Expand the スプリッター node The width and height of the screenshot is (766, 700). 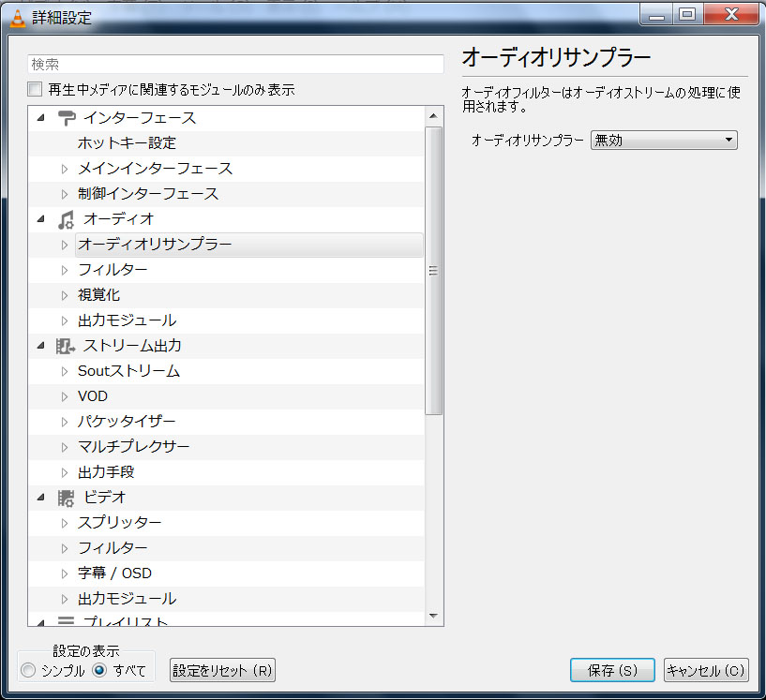65,523
